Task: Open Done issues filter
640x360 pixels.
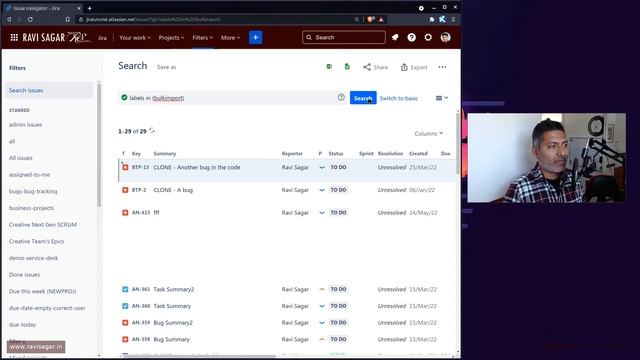Action: pyautogui.click(x=24, y=275)
